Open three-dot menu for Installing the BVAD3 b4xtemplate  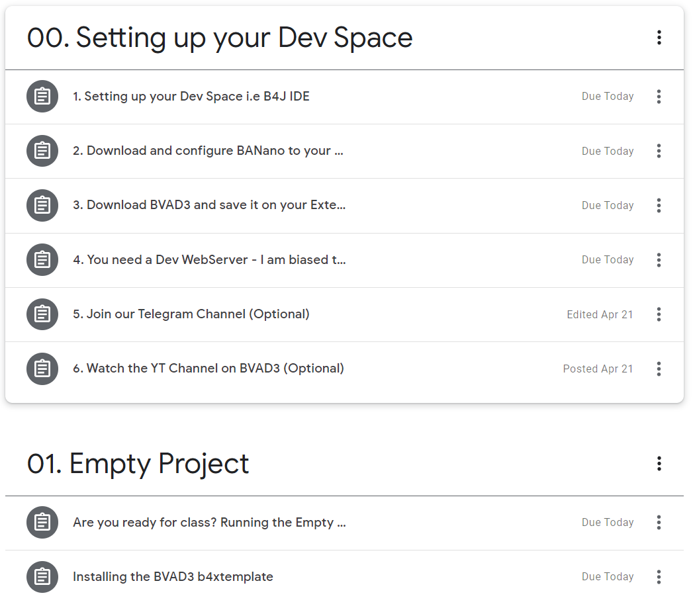(659, 577)
